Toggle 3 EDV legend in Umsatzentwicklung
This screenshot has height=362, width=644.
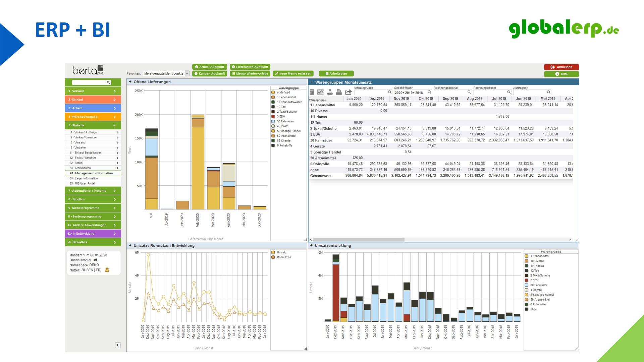526,280
